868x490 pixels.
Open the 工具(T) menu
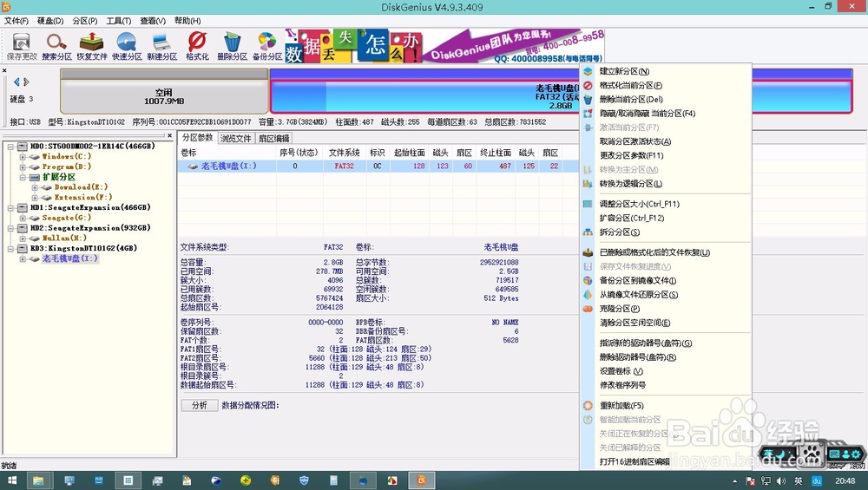point(118,21)
